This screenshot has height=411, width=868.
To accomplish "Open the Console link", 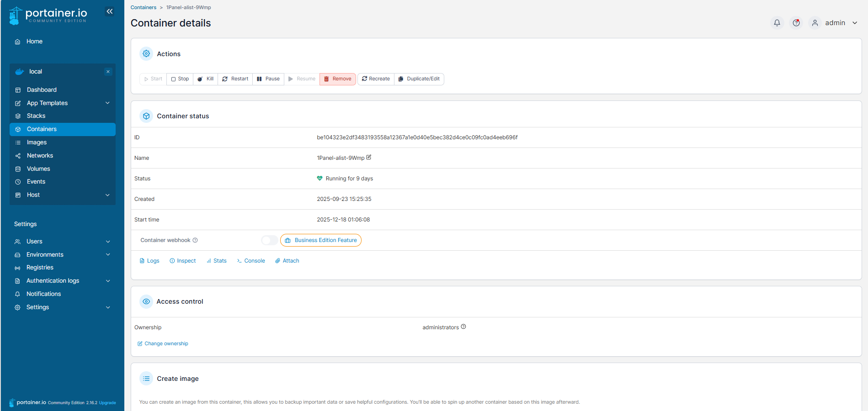I will [251, 261].
